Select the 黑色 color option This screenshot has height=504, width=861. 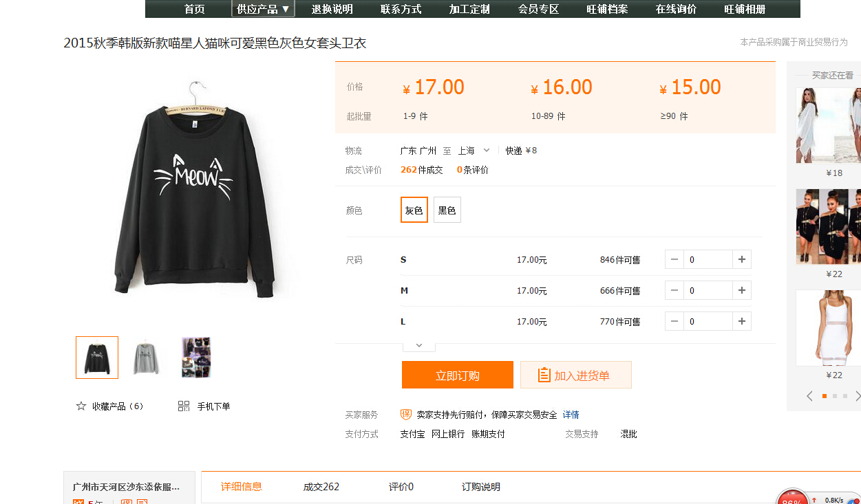(x=447, y=210)
